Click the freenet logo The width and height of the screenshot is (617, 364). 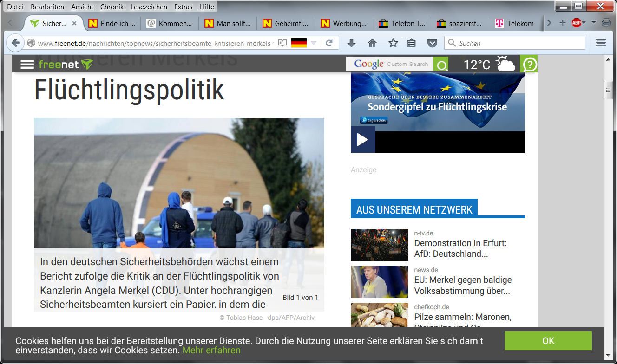(66, 65)
